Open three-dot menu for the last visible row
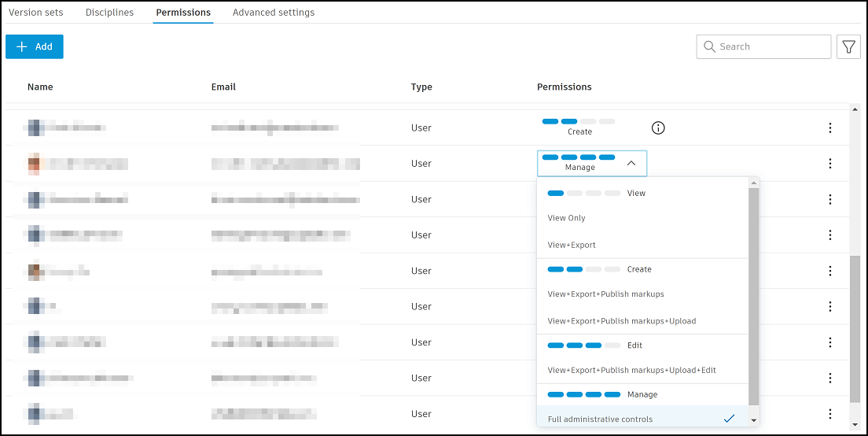The height and width of the screenshot is (436, 868). 830,414
